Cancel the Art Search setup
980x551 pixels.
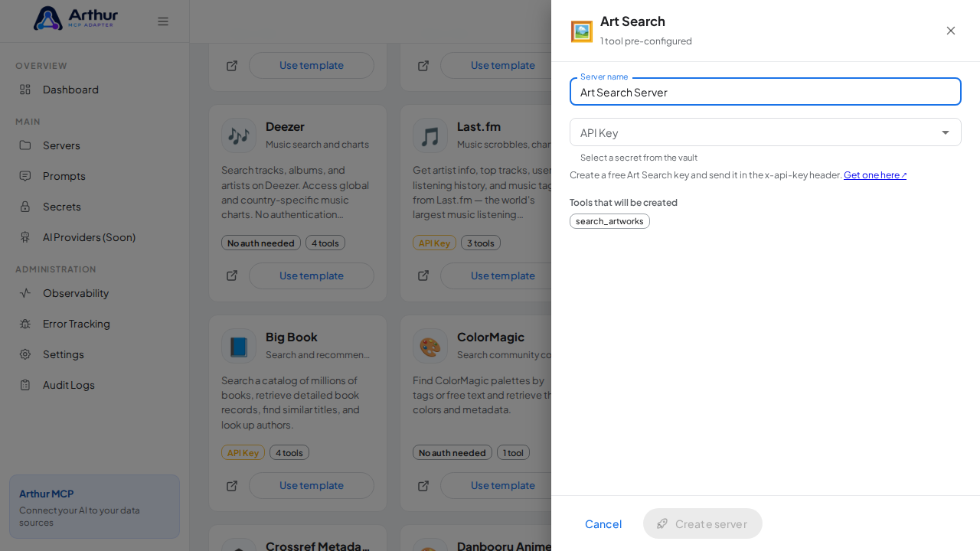pos(603,523)
